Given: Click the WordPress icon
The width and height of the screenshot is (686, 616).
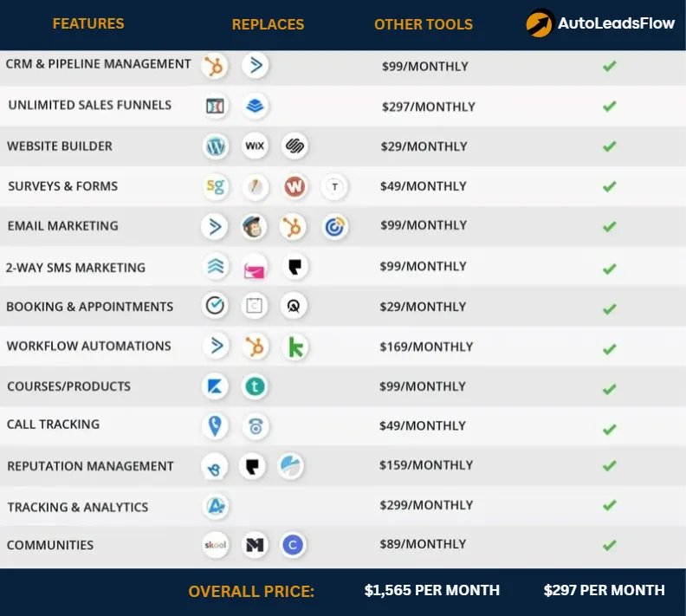Looking at the screenshot, I should [216, 146].
